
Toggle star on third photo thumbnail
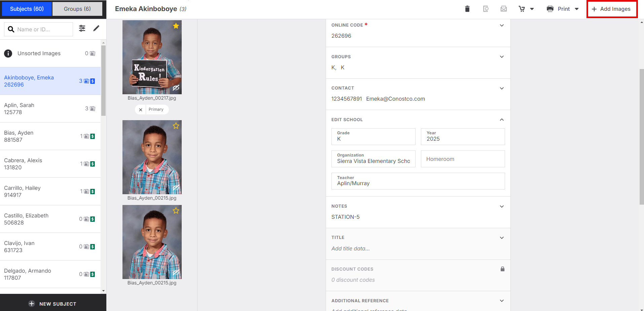176,211
